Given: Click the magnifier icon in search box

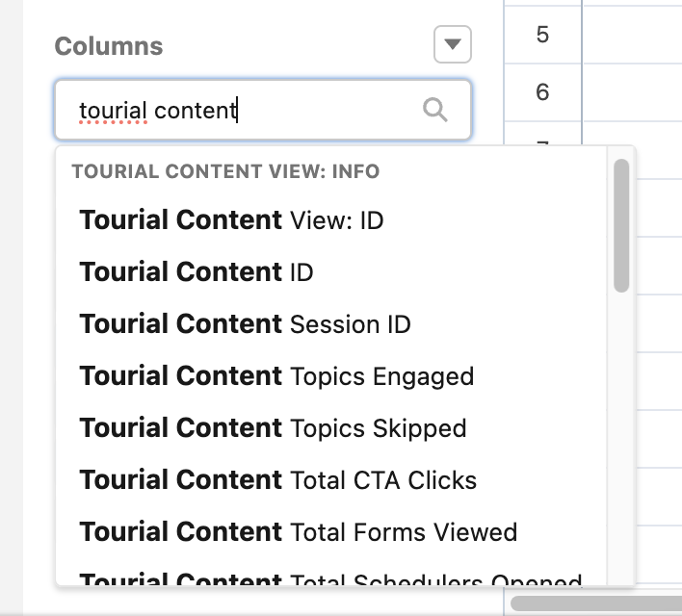Looking at the screenshot, I should click(435, 111).
